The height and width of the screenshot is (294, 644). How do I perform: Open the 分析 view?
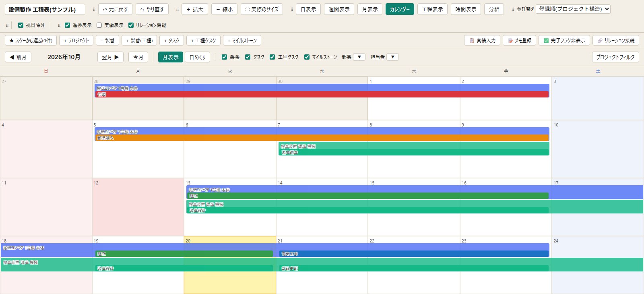(494, 9)
